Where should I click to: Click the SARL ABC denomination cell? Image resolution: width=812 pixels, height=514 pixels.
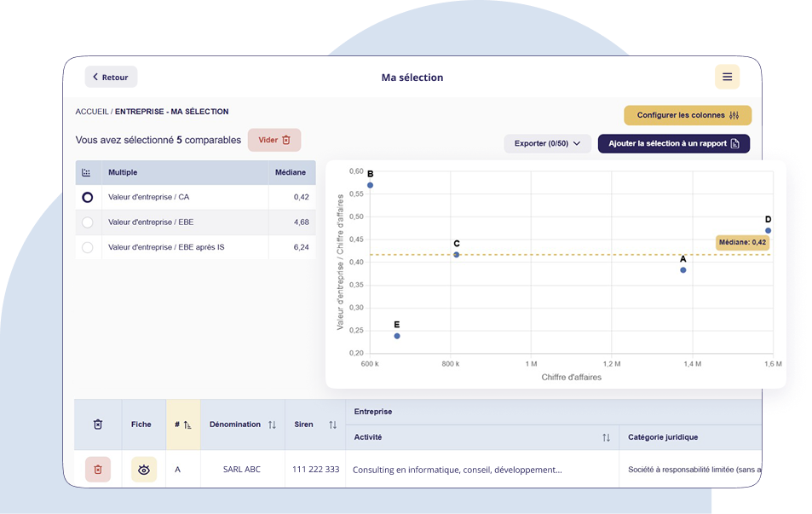click(x=242, y=470)
